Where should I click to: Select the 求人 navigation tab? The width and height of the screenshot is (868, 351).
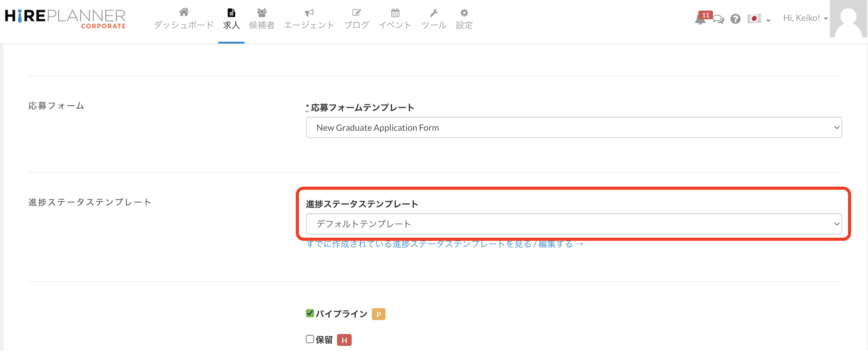(x=231, y=20)
